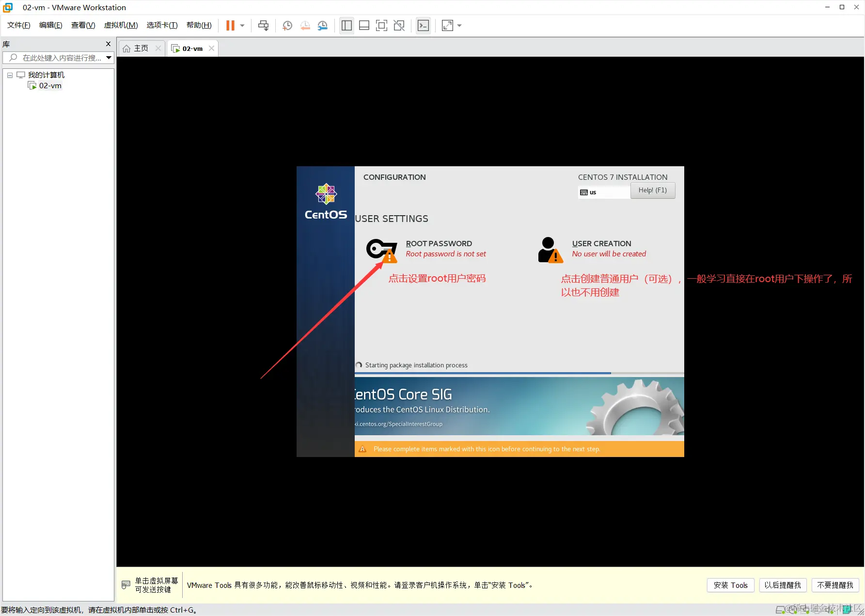The height and width of the screenshot is (616, 865).
Task: Click the 不要提醒我 button
Action: coord(835,585)
